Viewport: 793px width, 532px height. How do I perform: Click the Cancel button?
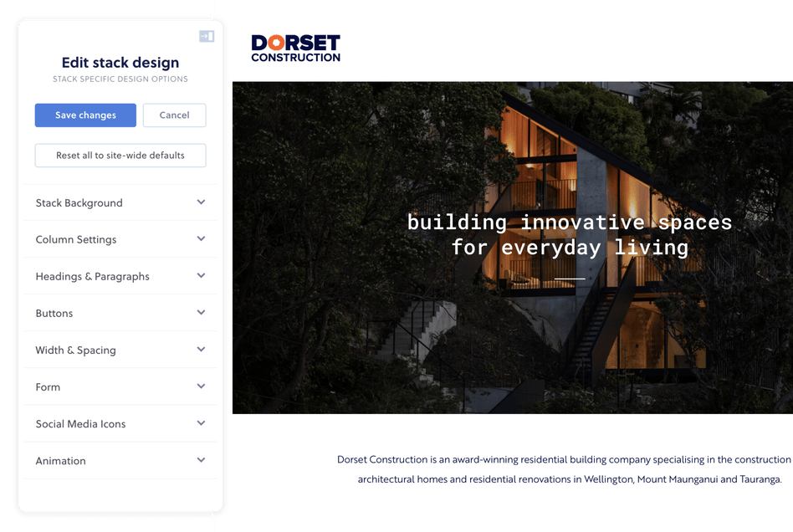click(175, 115)
